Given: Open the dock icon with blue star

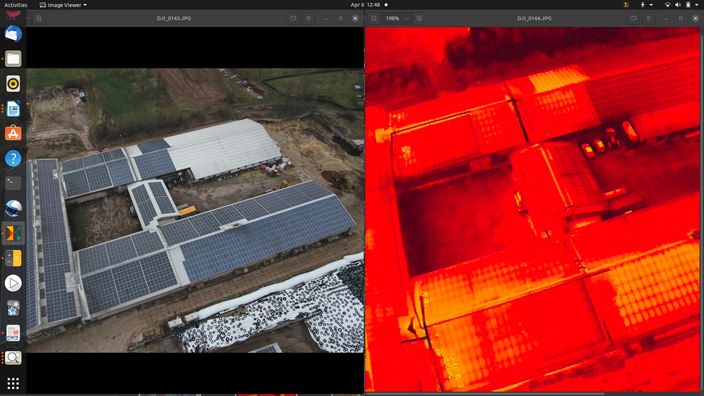Looking at the screenshot, I should pos(13,308).
